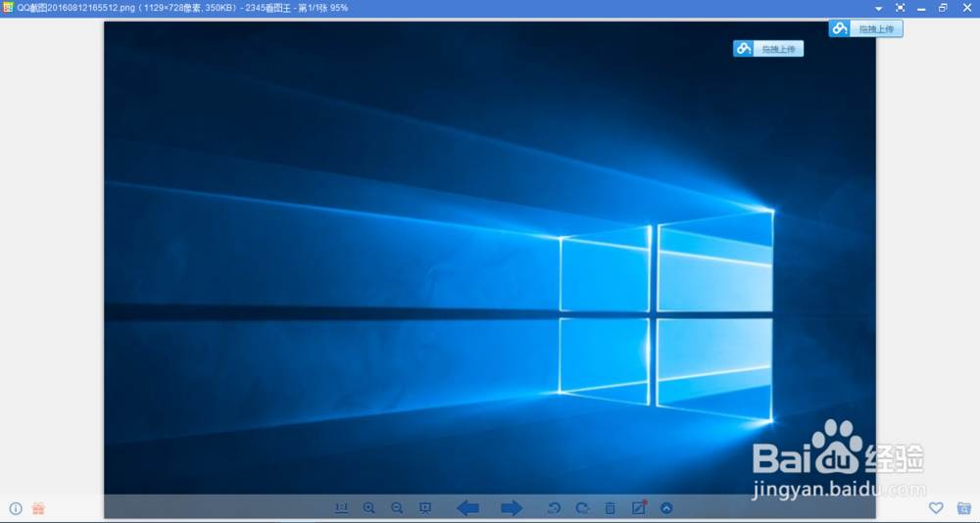
Task: Open image info panel
Action: click(16, 508)
